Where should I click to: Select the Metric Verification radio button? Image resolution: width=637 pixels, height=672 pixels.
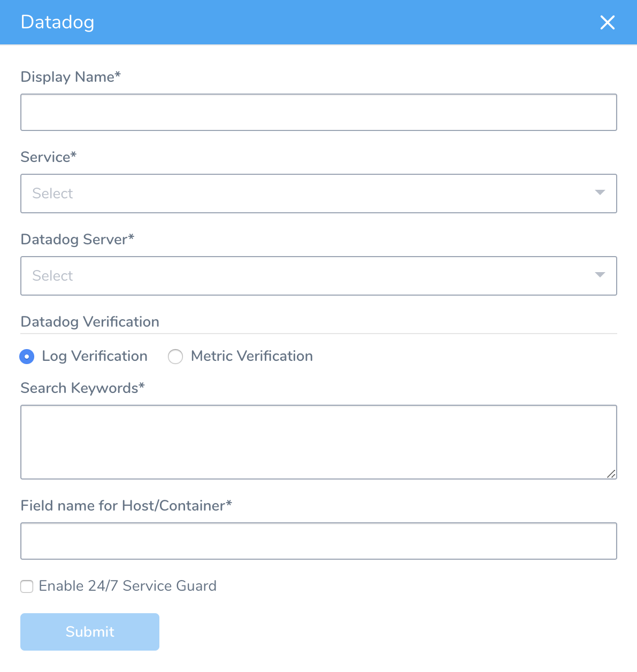(x=175, y=357)
